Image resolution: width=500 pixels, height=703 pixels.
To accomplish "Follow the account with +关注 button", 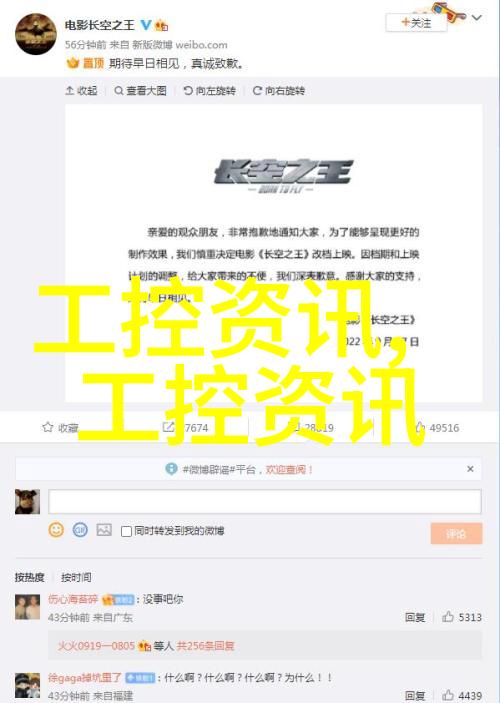I will tap(416, 22).
